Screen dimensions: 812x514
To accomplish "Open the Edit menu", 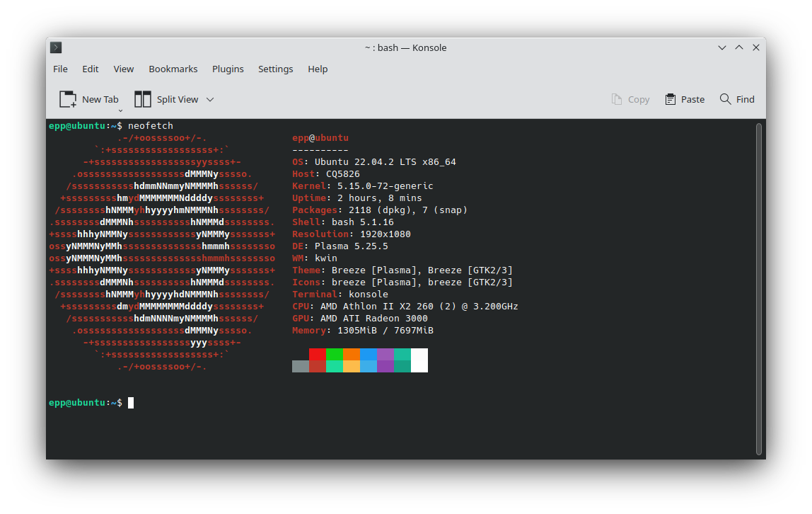I will 90,69.
